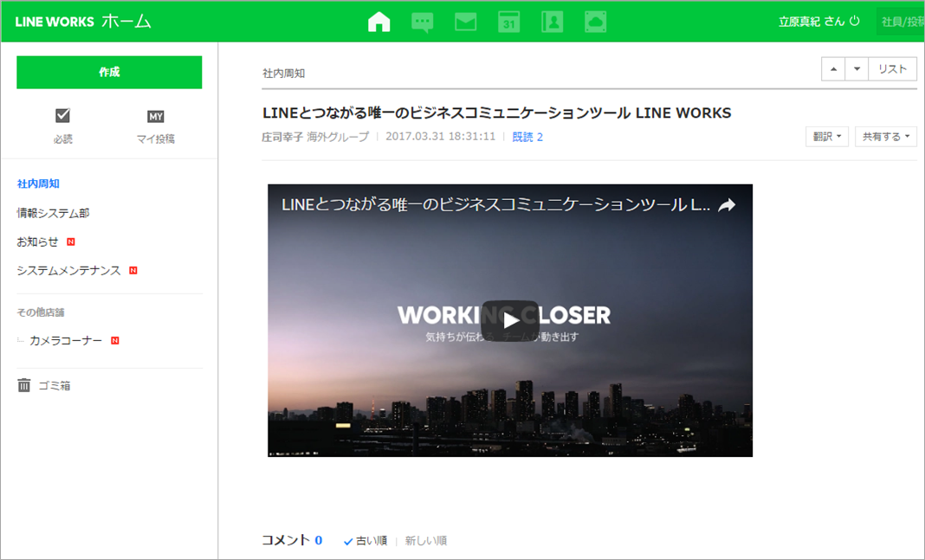Open マイ投稿 my posts

[155, 126]
